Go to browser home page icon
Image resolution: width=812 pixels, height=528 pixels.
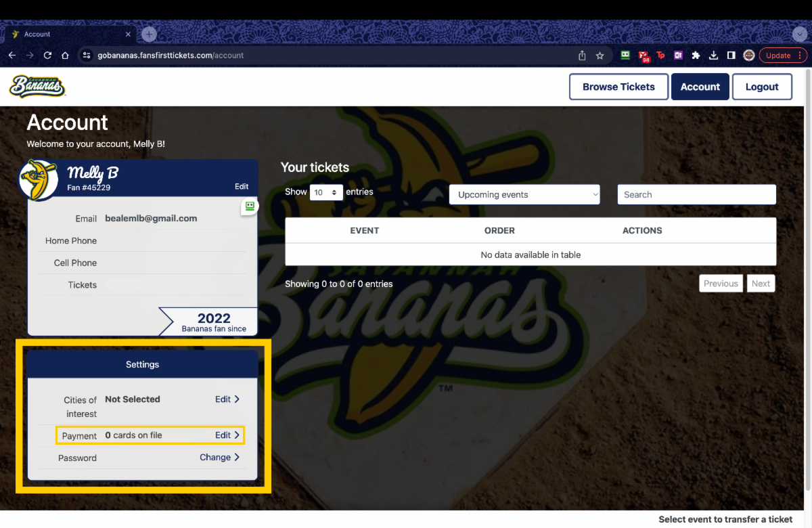coord(65,56)
